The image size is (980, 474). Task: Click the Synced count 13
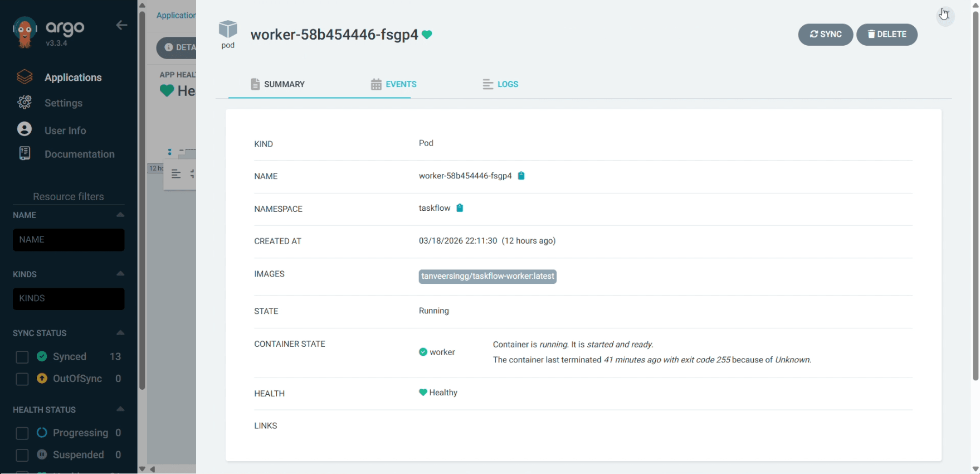click(115, 357)
